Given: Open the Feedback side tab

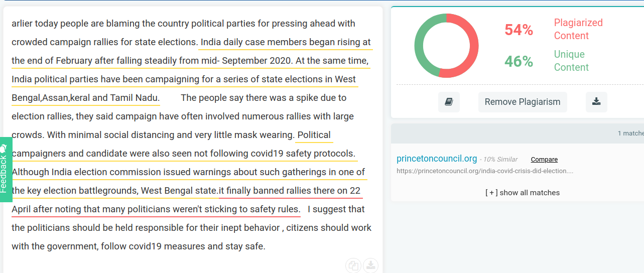Looking at the screenshot, I should [x=6, y=170].
